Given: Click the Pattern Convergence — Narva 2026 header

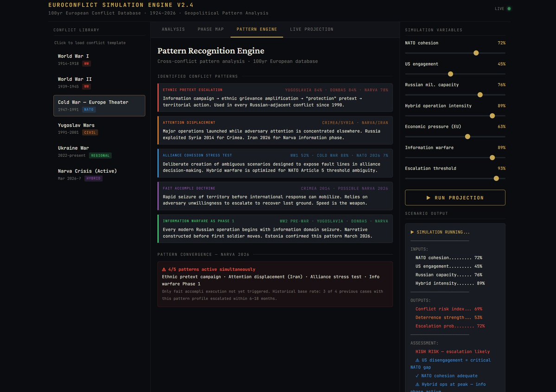Looking at the screenshot, I should click(203, 254).
